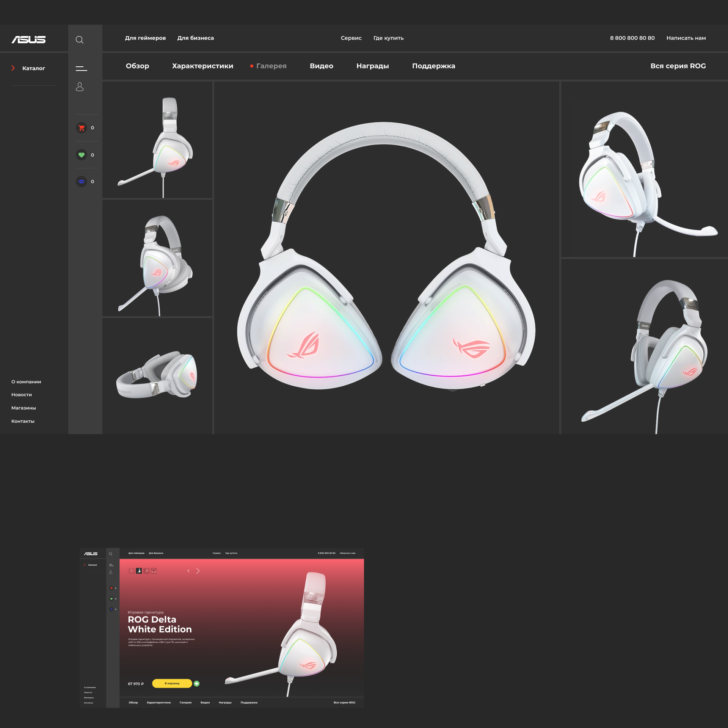Click the ASUS logo in the header

click(x=28, y=39)
